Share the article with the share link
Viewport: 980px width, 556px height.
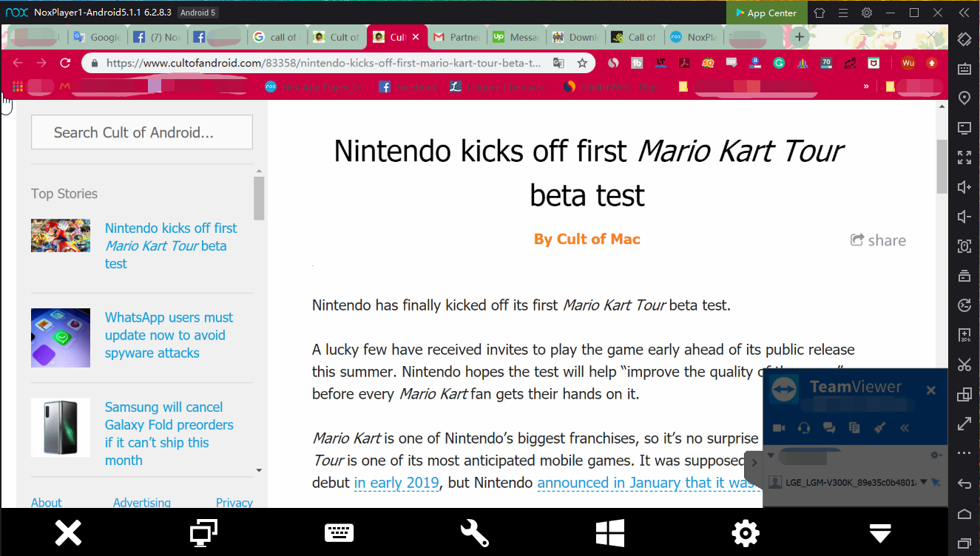(878, 240)
